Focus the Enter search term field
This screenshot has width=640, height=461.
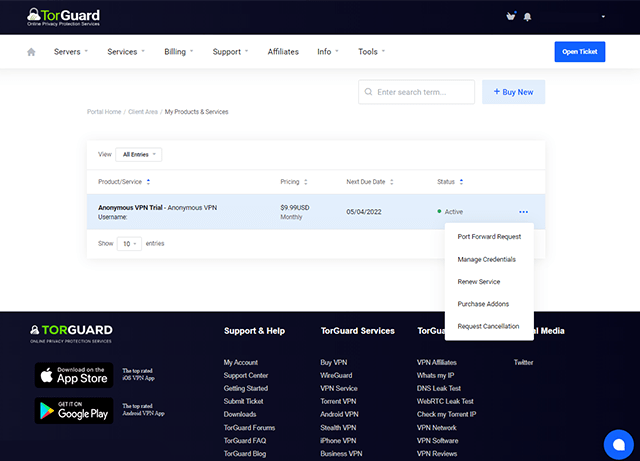click(x=416, y=92)
